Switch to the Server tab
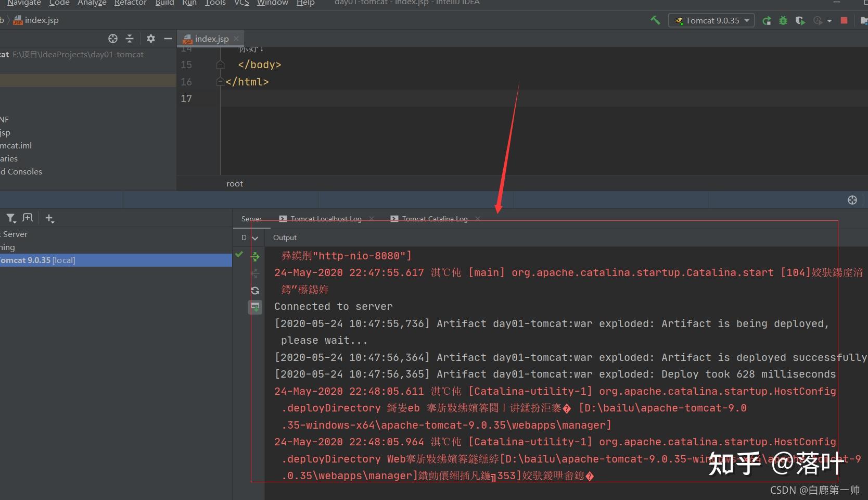 point(251,219)
